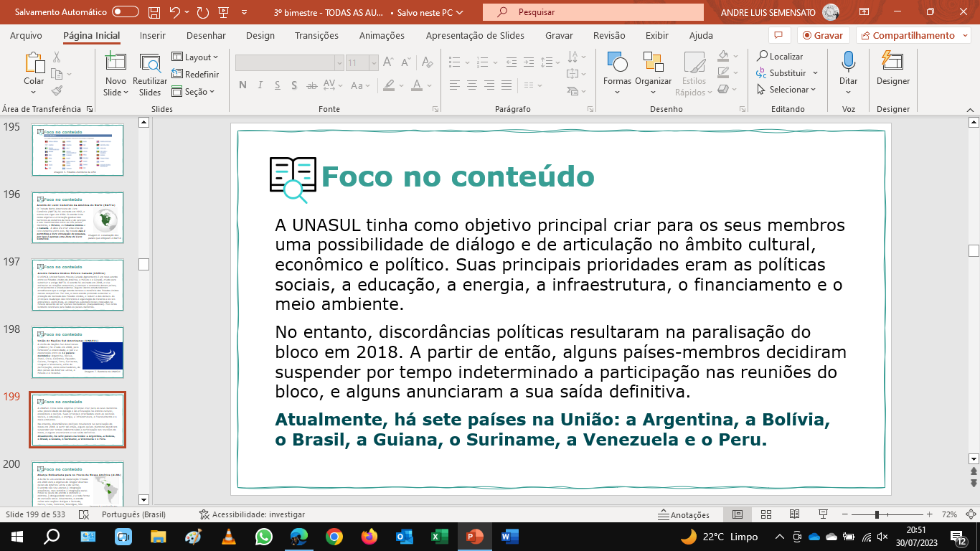The height and width of the screenshot is (551, 980).
Task: Click Acessibilidade: investigar in status bar
Action: pyautogui.click(x=252, y=514)
